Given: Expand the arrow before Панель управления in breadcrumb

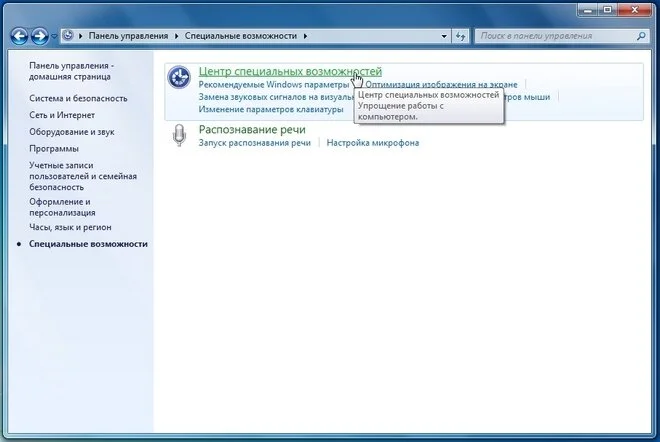Looking at the screenshot, I should tap(80, 36).
